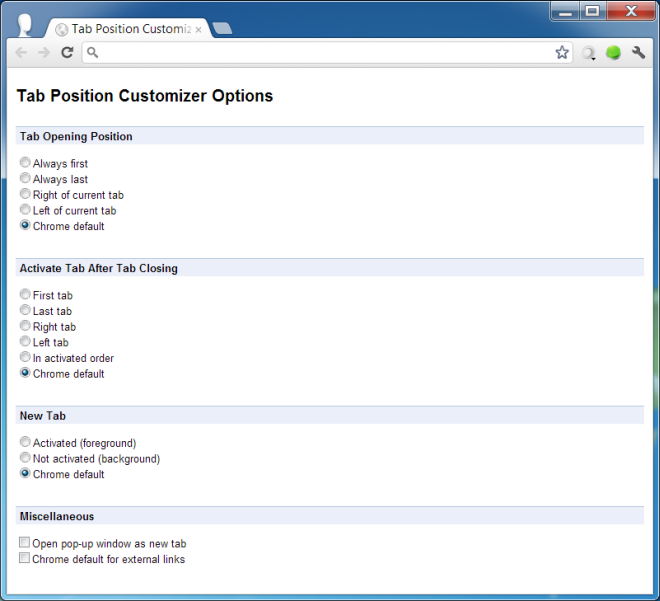Screen dimensions: 660x601
Task: Select the Last tab radio button
Action: (x=25, y=310)
